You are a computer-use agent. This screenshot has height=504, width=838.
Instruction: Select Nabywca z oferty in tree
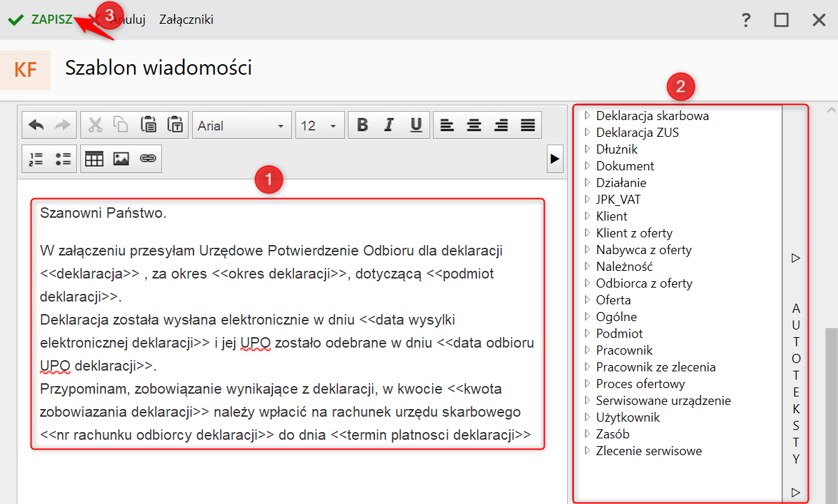[644, 250]
